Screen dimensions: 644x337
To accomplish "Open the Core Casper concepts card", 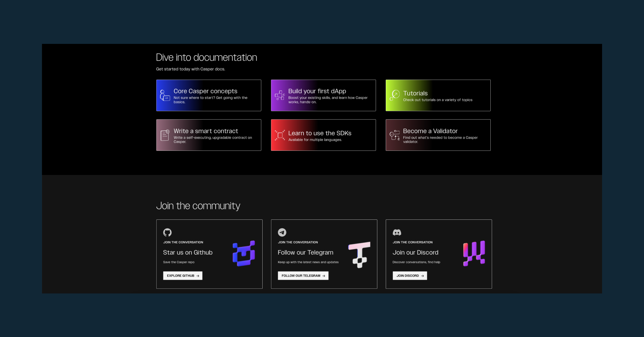I will pos(209,95).
